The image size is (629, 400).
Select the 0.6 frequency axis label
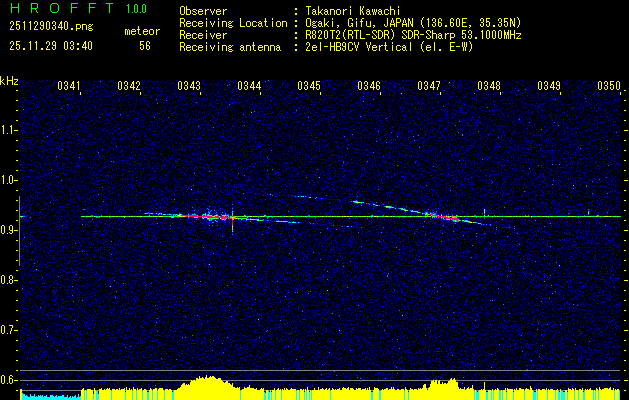pyautogui.click(x=9, y=379)
